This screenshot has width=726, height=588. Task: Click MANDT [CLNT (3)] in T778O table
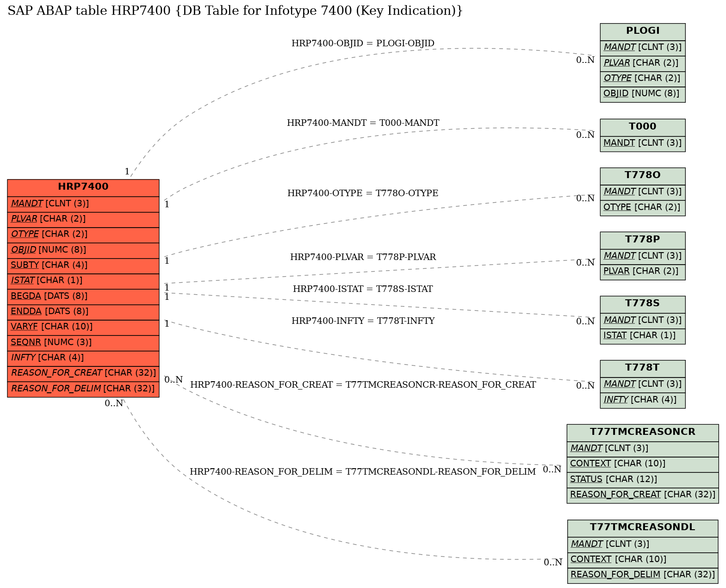coord(643,192)
